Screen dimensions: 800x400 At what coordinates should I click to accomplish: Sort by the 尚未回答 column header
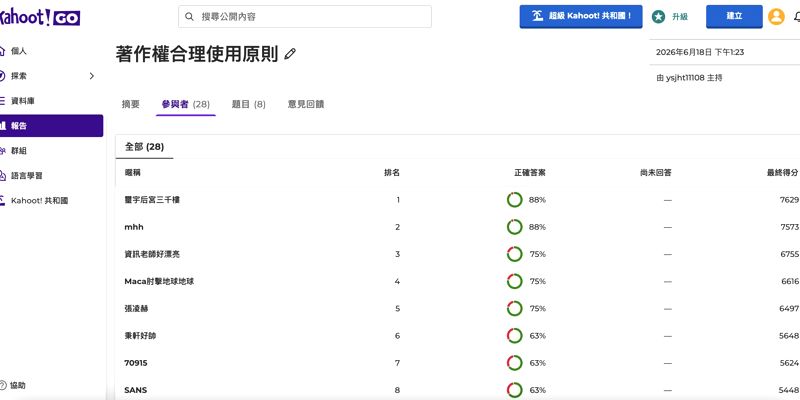[x=656, y=172]
